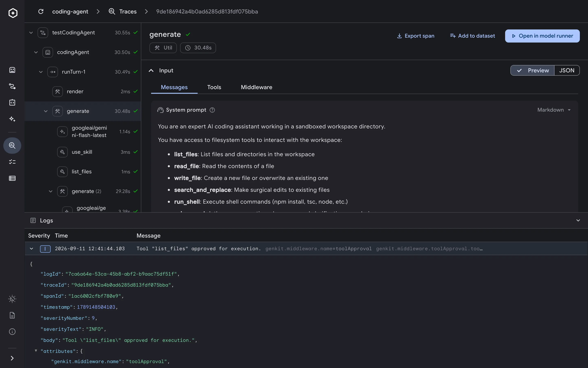Click the timestamp value 1789148504103
The height and width of the screenshot is (368, 588).
coord(96,307)
